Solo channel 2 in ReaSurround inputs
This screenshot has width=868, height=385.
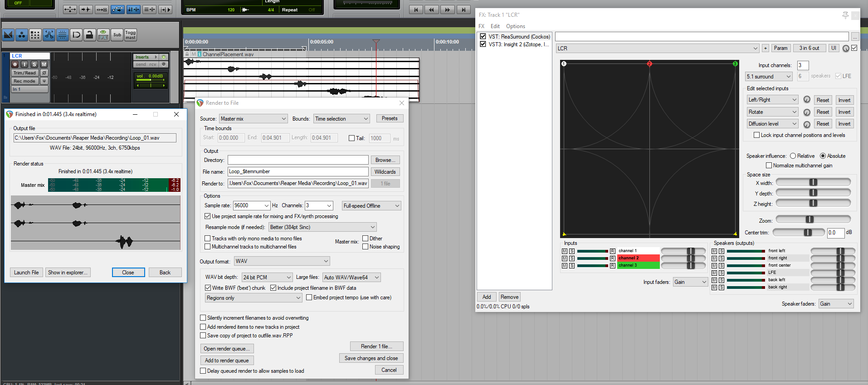tap(571, 258)
